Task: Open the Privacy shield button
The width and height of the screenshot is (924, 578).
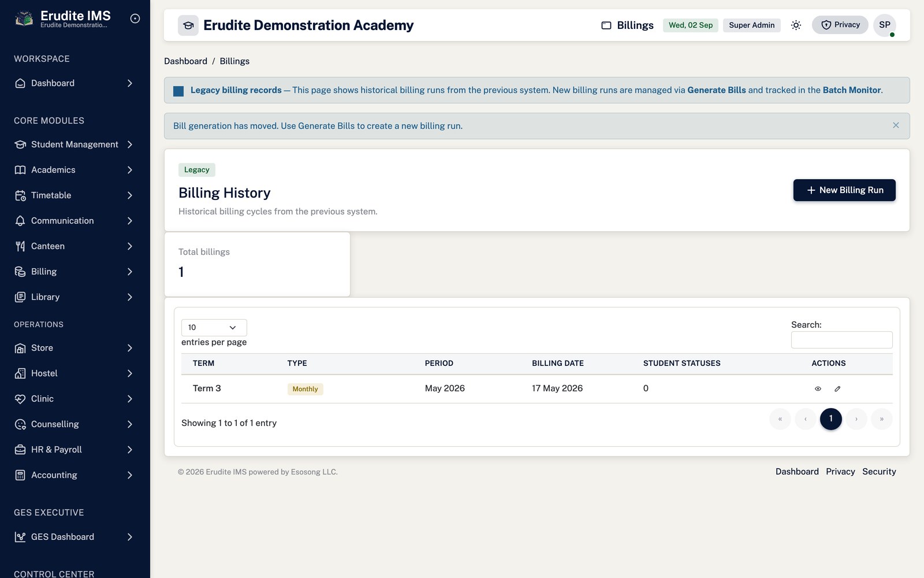Action: click(x=840, y=25)
